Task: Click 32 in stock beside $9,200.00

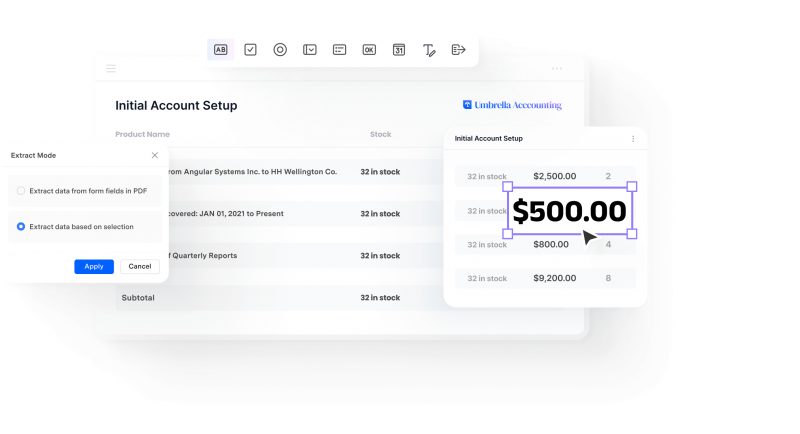Action: [487, 278]
